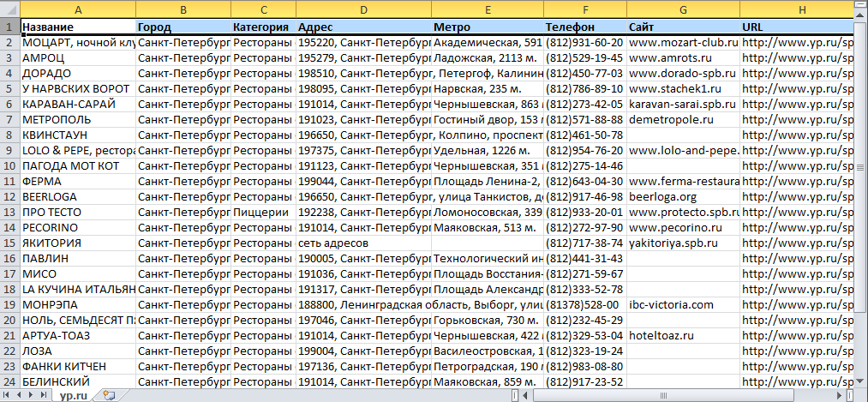Select the 'URL' header cell

[798, 27]
